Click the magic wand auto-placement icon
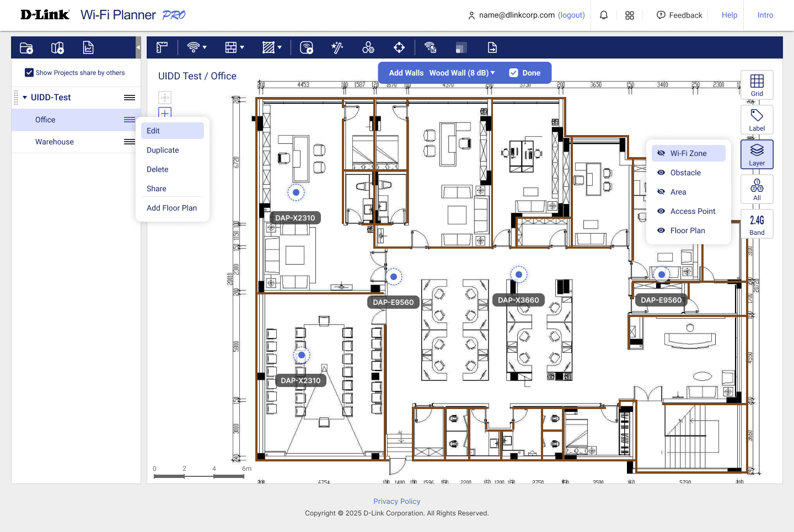The image size is (794, 532). pos(337,48)
